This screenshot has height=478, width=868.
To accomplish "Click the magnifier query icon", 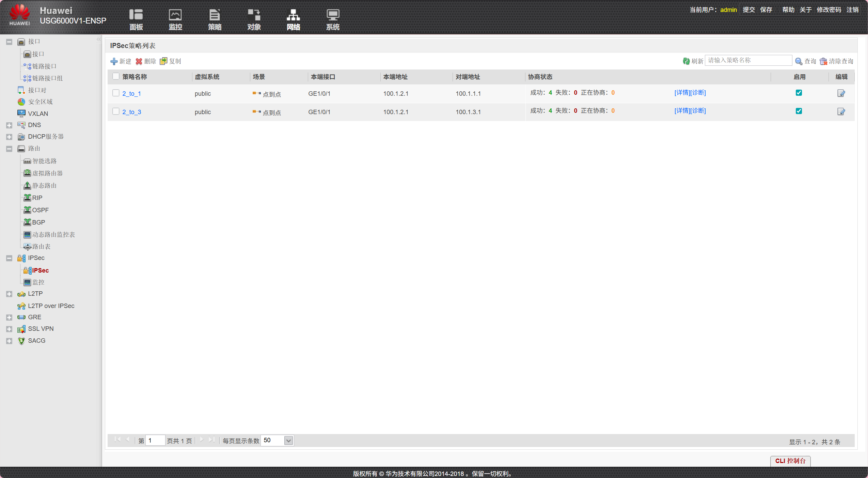I will click(x=799, y=61).
